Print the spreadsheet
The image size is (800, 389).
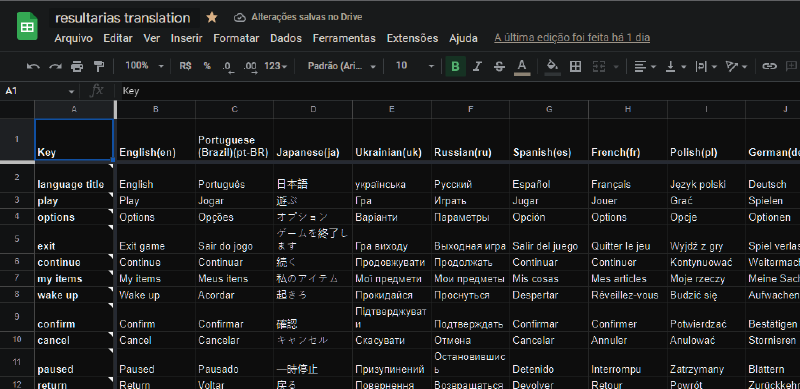click(x=77, y=66)
